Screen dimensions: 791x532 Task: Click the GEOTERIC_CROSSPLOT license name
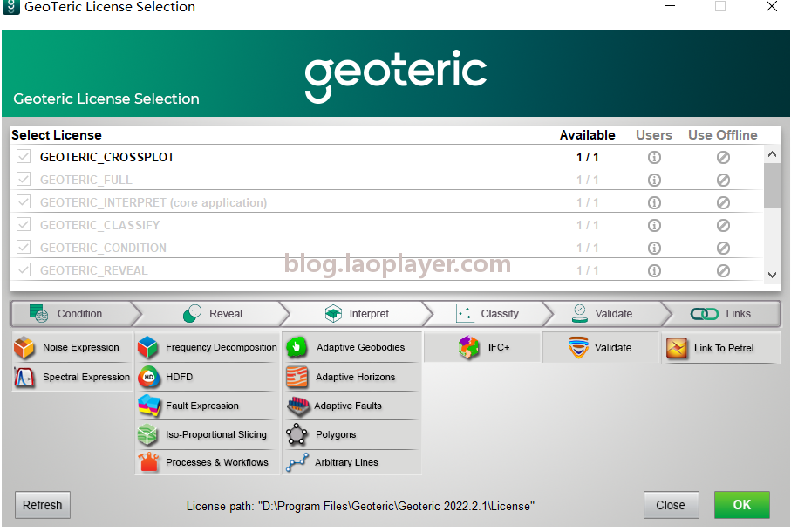tap(107, 157)
